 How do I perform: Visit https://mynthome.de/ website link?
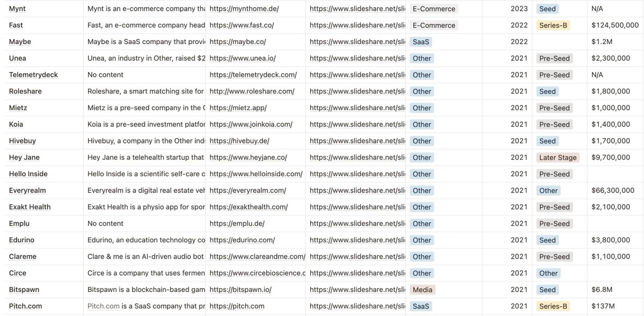point(244,9)
